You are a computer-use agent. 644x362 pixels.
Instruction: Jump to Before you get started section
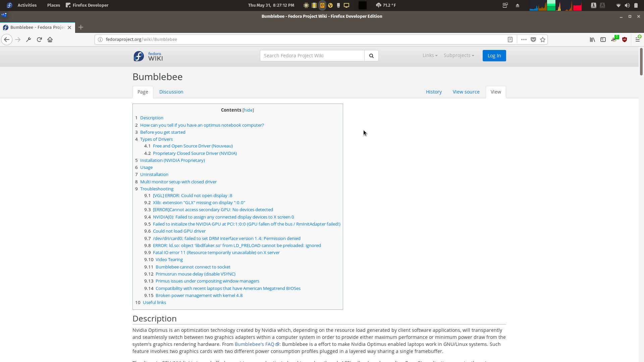pos(163,132)
